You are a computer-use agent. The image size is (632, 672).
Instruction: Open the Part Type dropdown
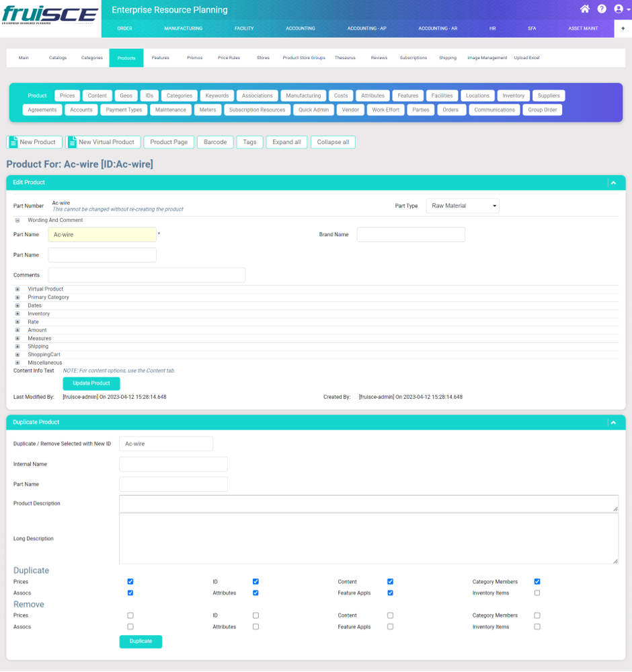(463, 206)
